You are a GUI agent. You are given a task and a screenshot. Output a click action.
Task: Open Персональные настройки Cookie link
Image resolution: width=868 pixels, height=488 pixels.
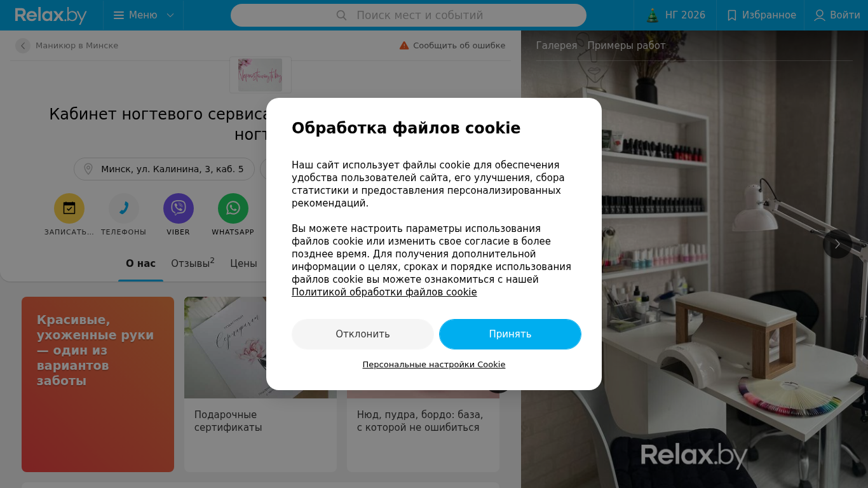(x=434, y=365)
